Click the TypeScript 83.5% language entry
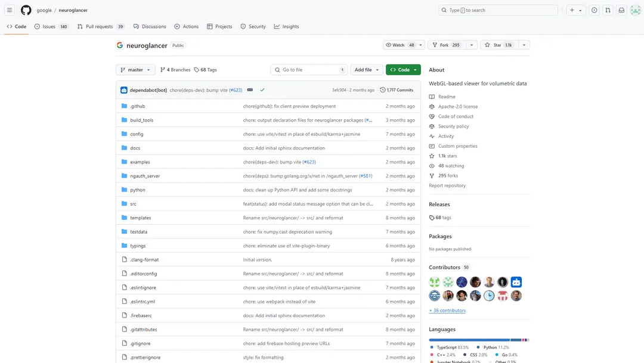644x363 pixels. (450, 348)
